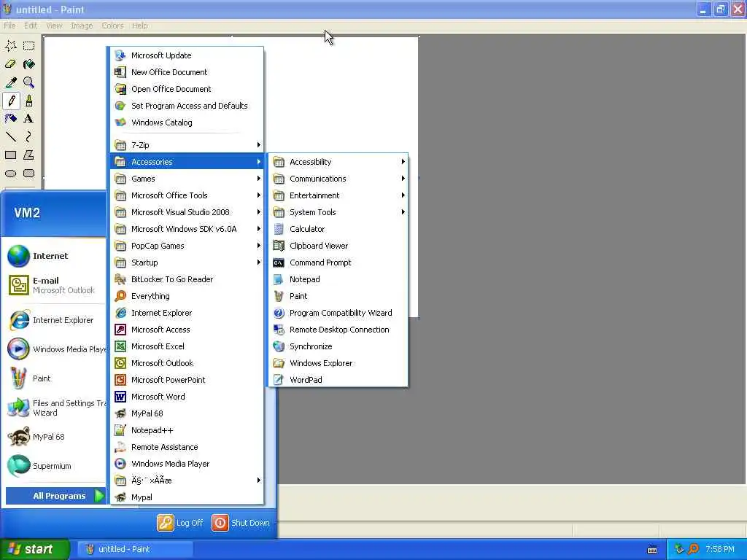Image resolution: width=747 pixels, height=560 pixels.
Task: Expand Microsoft Windows SDK v6.0A folder
Action: click(x=187, y=229)
